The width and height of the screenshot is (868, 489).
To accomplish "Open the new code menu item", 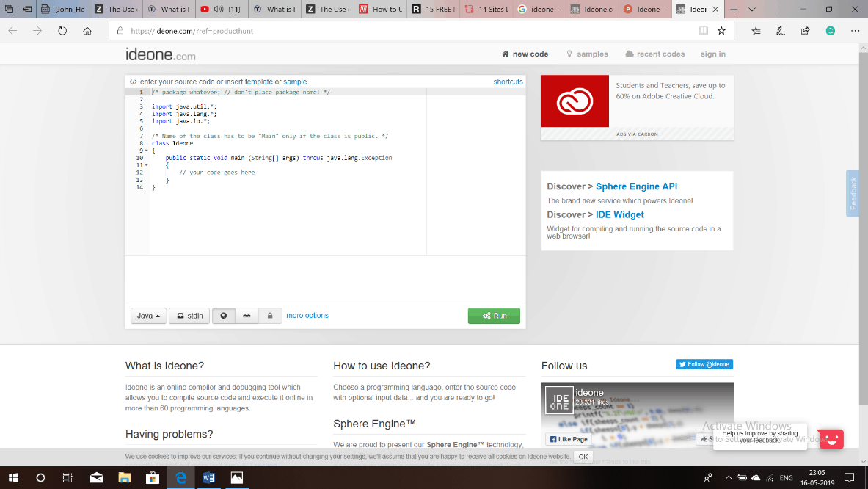I will 525,54.
